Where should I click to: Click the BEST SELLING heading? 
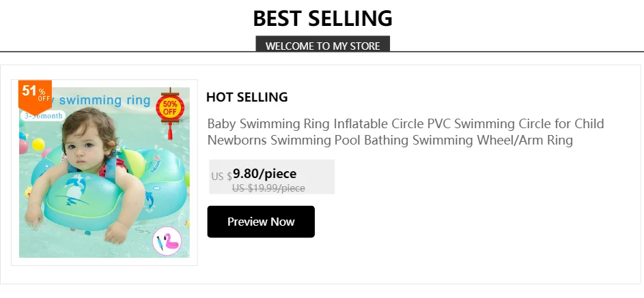322,18
